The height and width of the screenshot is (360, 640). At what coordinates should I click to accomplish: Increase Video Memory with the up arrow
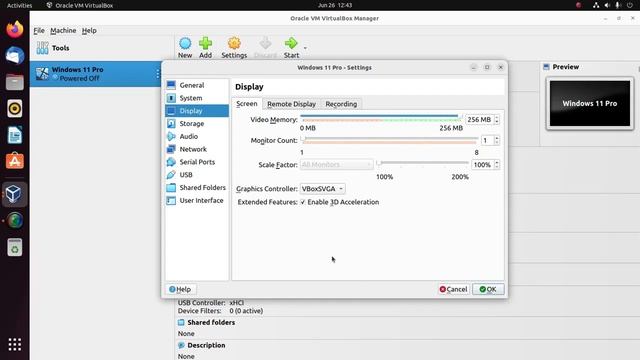497,117
